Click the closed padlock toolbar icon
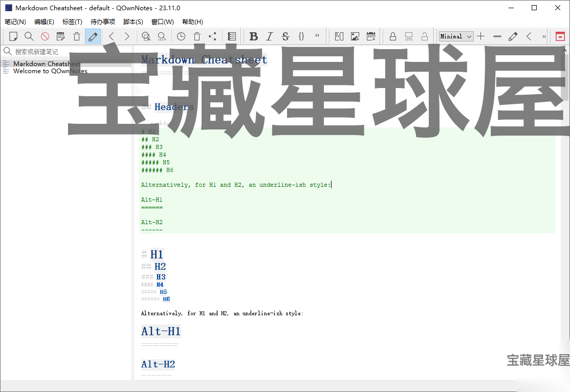The width and height of the screenshot is (570, 392). click(x=393, y=36)
